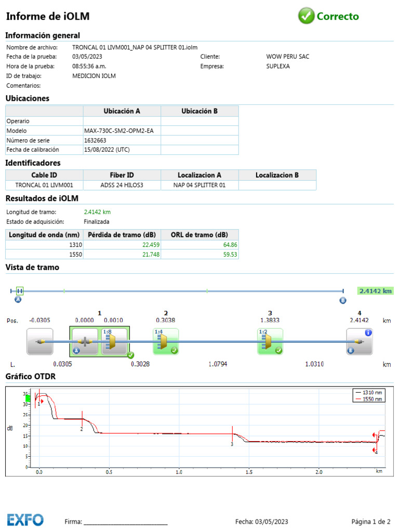The image size is (399, 532).
Task: Click the green 2.4142 km span length badge
Action: point(375,291)
